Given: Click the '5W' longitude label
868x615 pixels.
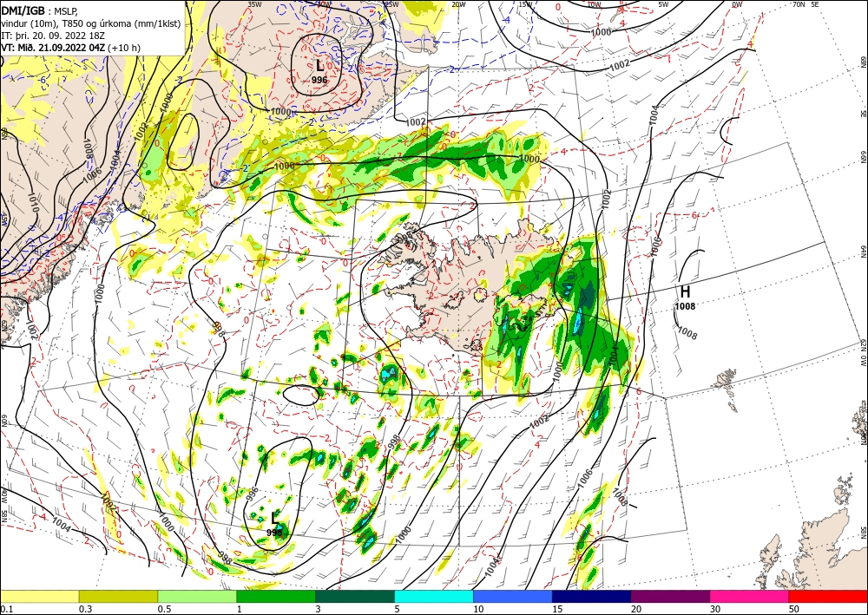Looking at the screenshot, I should (663, 4).
